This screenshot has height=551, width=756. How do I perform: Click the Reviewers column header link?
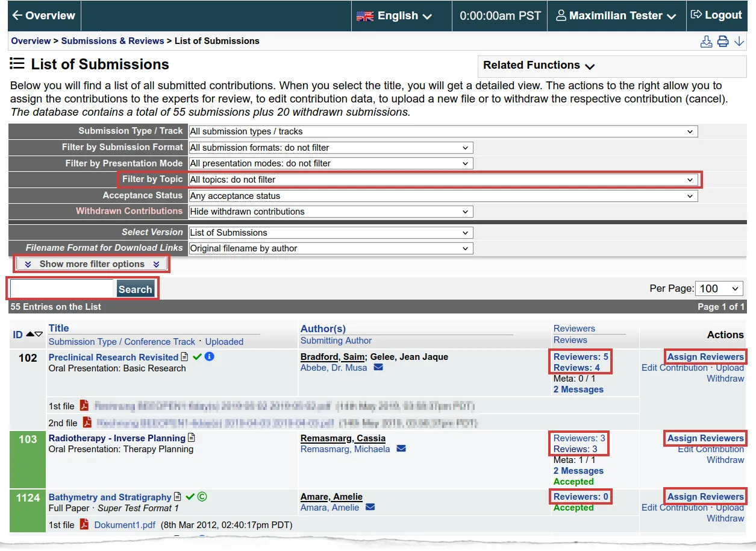pos(574,329)
